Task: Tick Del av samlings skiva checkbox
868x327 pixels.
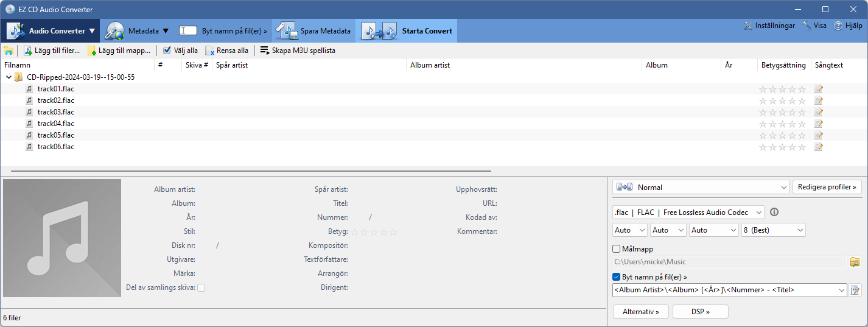Action: click(201, 287)
